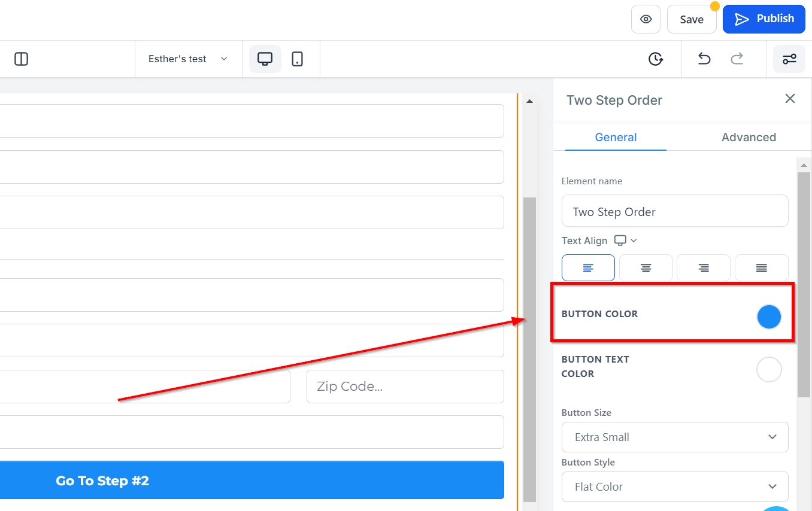Click the Element name label
Image resolution: width=812 pixels, height=511 pixels.
coord(592,181)
